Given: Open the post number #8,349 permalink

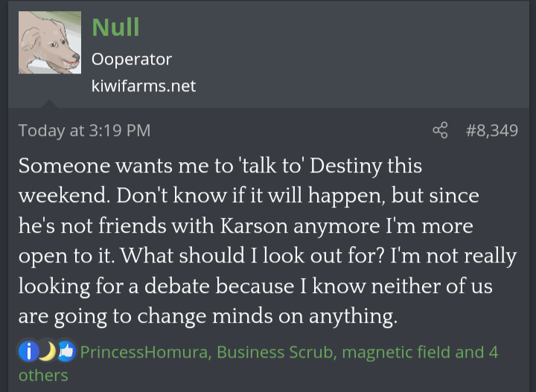Looking at the screenshot, I should pyautogui.click(x=491, y=131).
